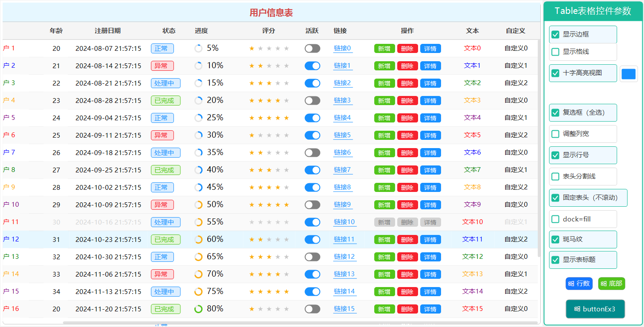Click the second star in row 户 2

260,66
